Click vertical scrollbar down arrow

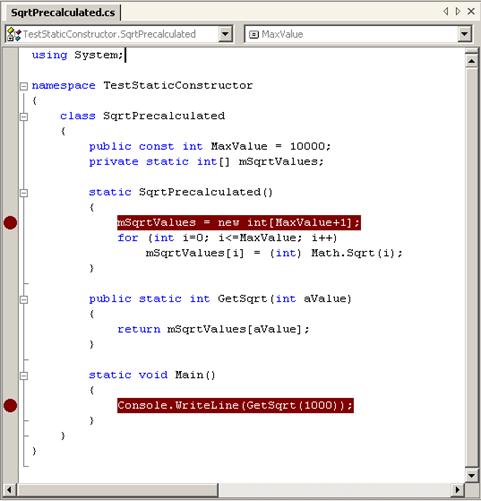[471, 475]
